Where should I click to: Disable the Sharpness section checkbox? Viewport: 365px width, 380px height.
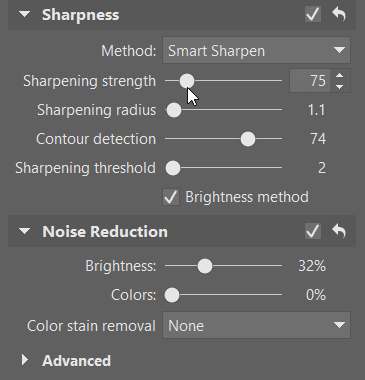[x=313, y=14]
